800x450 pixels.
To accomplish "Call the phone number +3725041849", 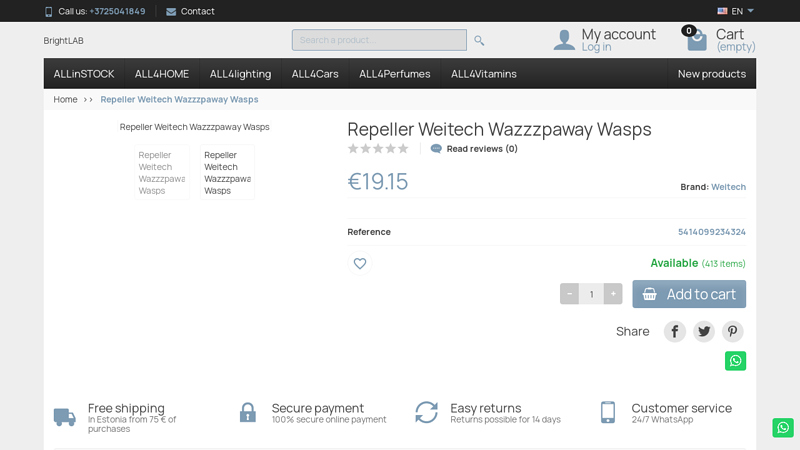I will (117, 11).
